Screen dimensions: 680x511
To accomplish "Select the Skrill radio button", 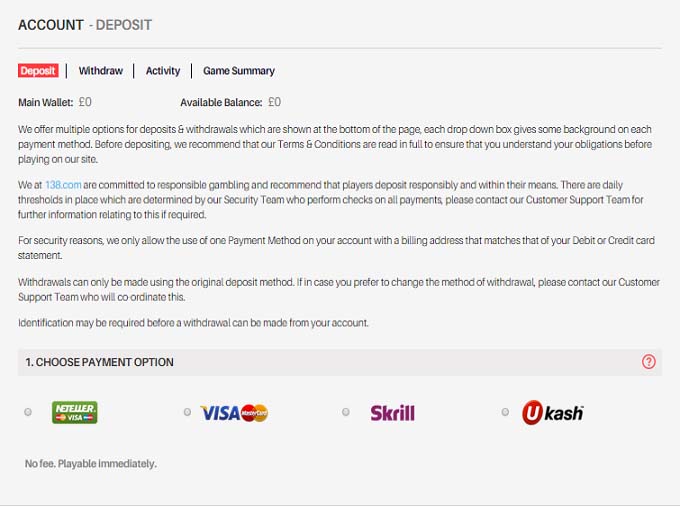I will click(346, 412).
